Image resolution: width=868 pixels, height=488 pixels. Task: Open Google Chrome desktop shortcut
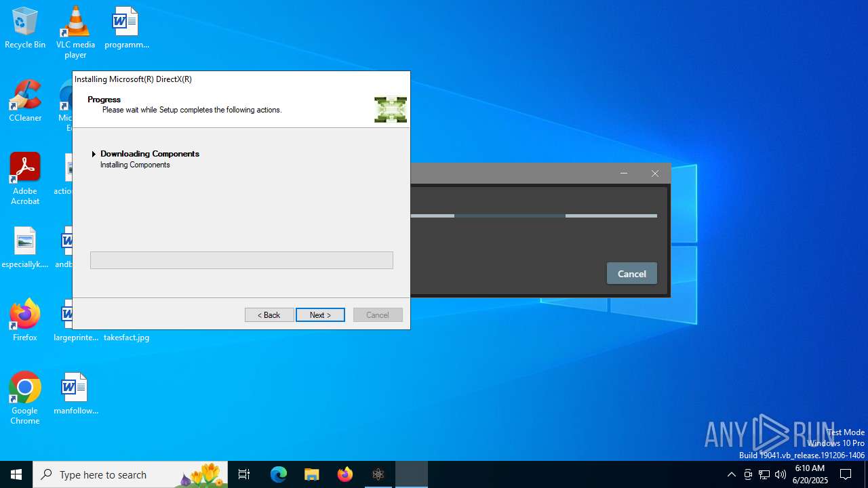pyautogui.click(x=25, y=399)
